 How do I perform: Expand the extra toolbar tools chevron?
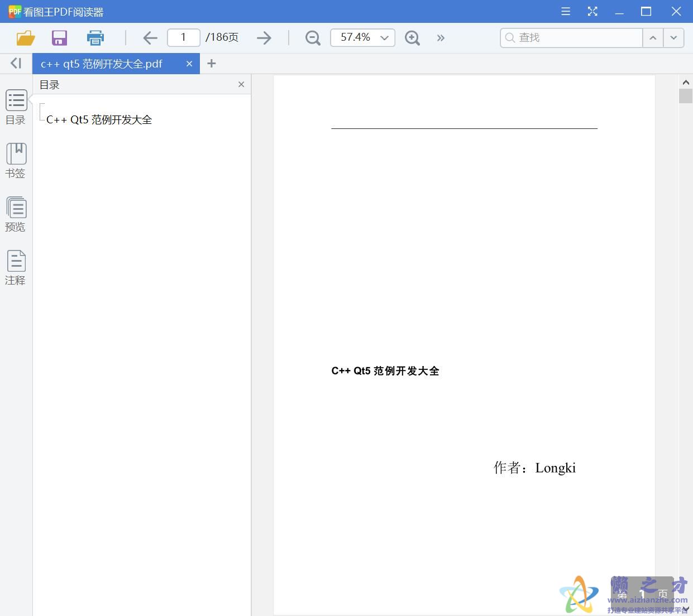coord(441,37)
